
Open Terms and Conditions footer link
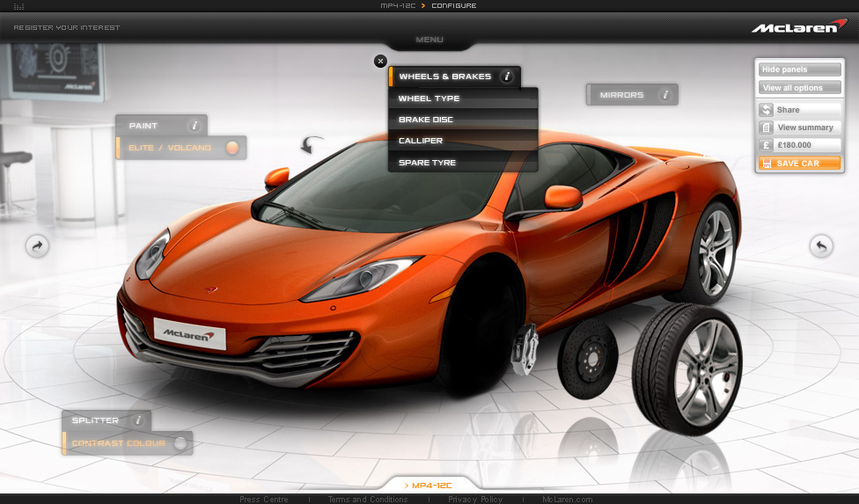coord(368,499)
